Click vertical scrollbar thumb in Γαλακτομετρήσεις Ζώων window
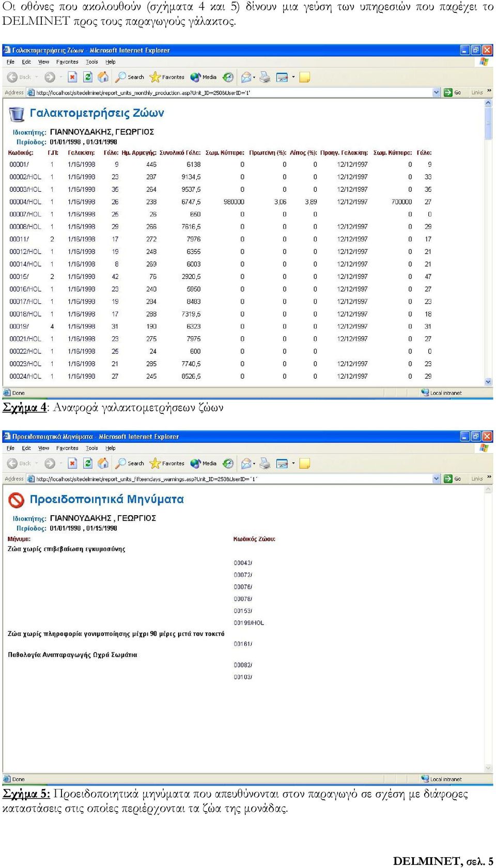Image resolution: width=496 pixels, height=868 pixels. [488, 123]
